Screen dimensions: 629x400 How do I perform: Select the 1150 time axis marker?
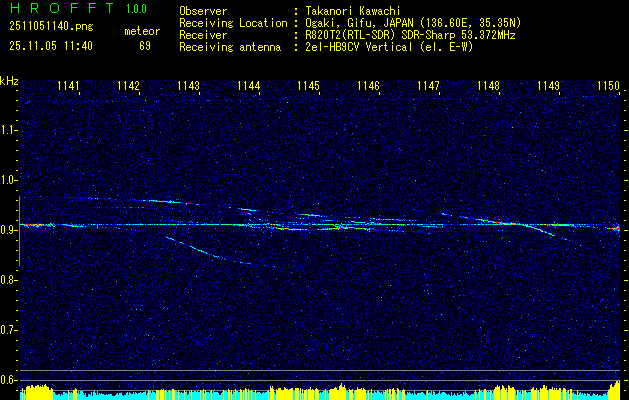pos(609,86)
